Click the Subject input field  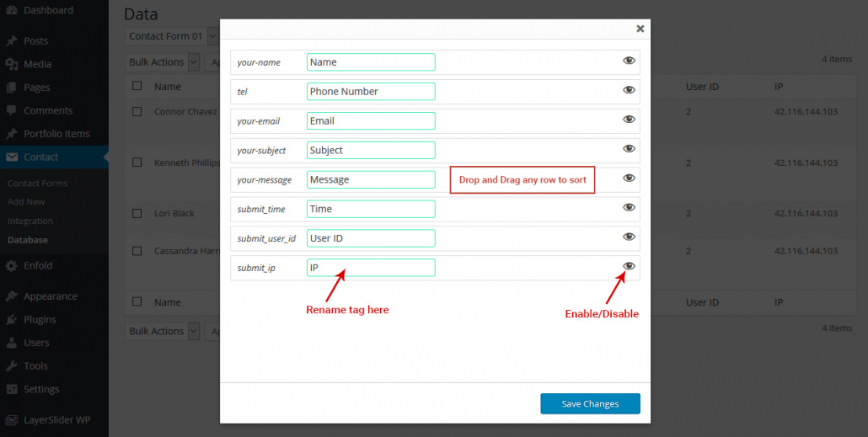371,150
